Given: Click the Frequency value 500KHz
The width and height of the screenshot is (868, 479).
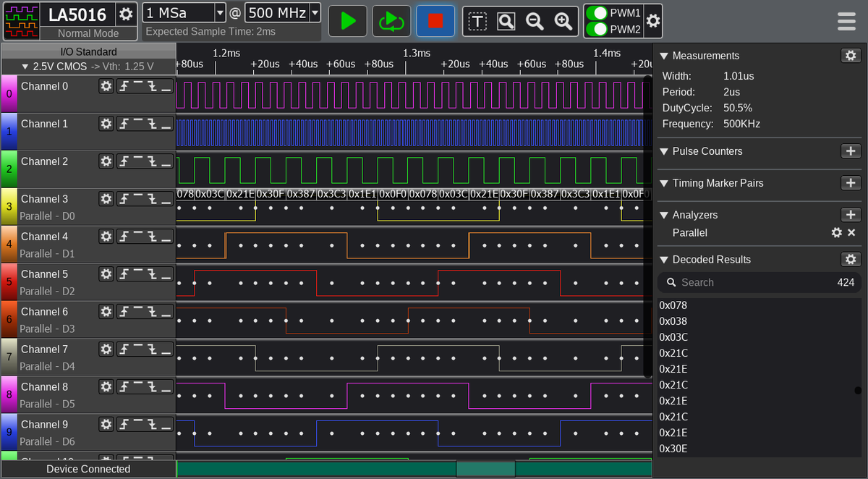Looking at the screenshot, I should [x=741, y=124].
